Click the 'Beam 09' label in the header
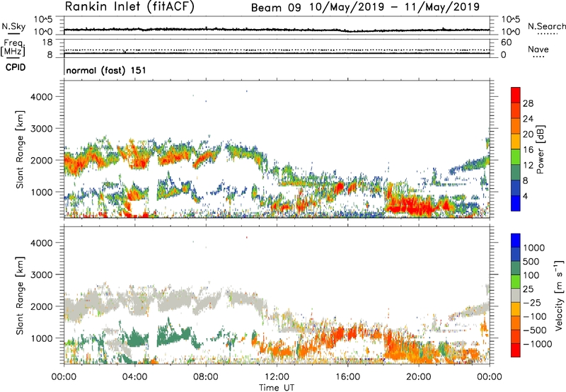This screenshot has height=392, width=566. pos(276,8)
